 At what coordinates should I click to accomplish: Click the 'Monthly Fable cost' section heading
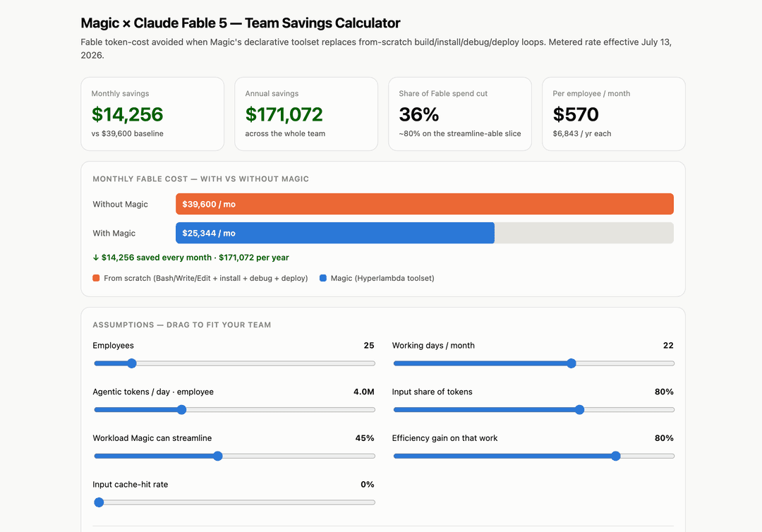(200, 179)
